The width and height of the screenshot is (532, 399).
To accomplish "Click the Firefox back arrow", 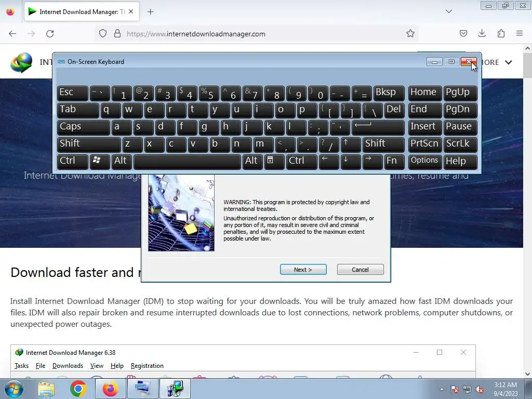I will click(x=12, y=34).
